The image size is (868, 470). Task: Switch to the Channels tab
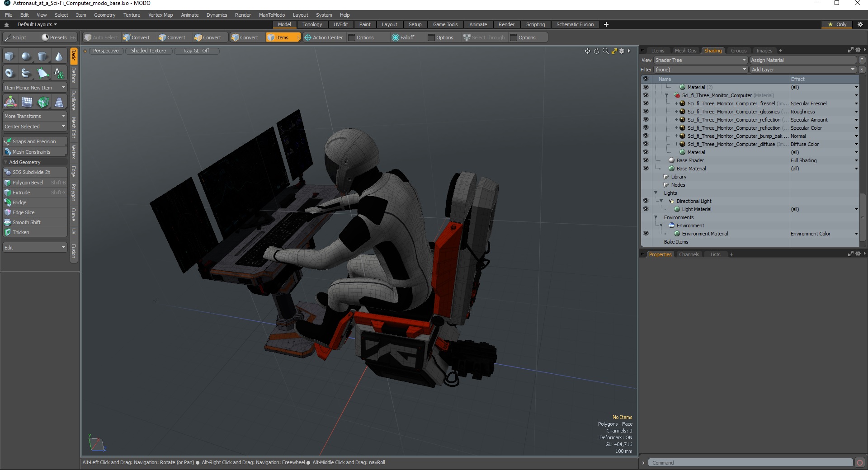tap(689, 254)
